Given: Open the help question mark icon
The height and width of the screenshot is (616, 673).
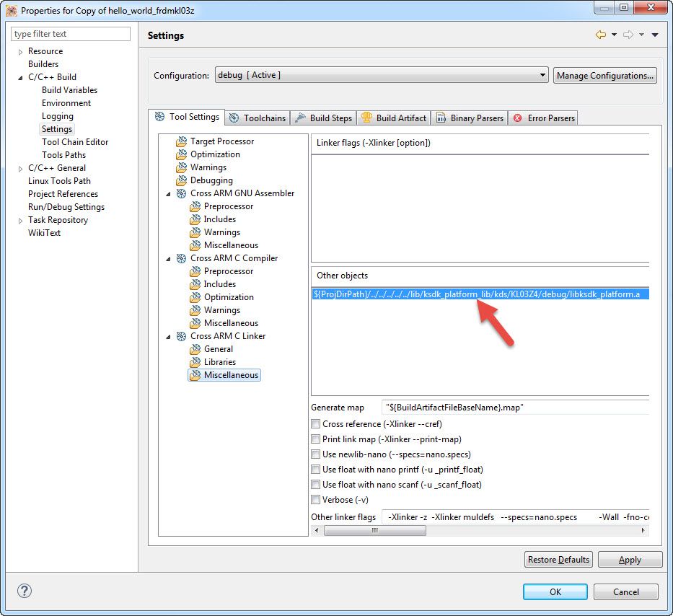Looking at the screenshot, I should [25, 591].
